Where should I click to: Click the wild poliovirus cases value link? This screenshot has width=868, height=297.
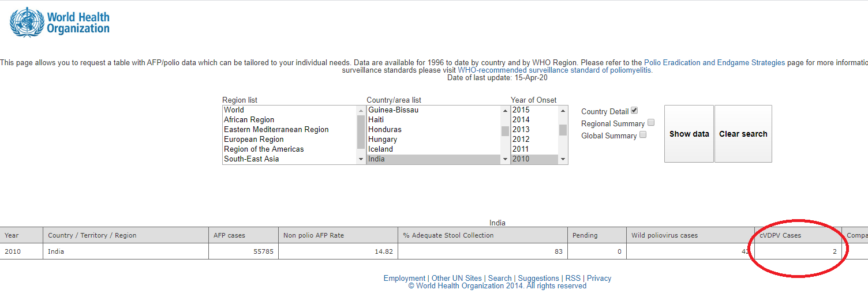click(745, 251)
